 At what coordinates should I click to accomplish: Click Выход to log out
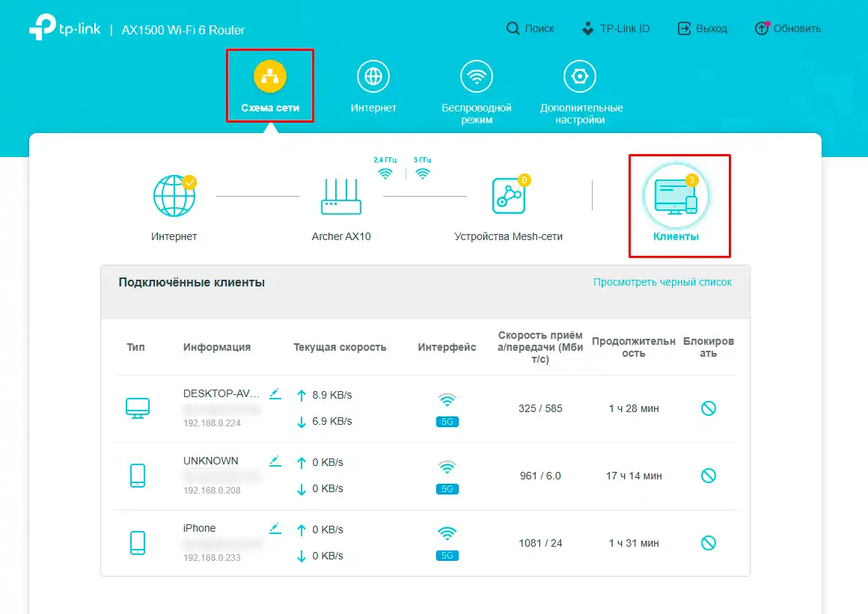click(x=702, y=28)
